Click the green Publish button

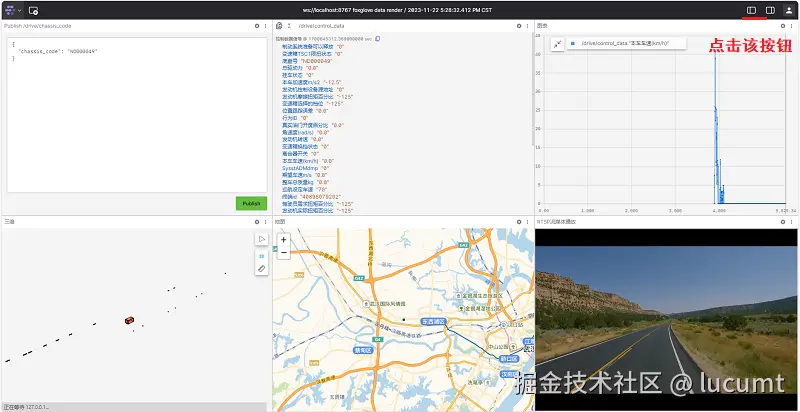[x=251, y=203]
